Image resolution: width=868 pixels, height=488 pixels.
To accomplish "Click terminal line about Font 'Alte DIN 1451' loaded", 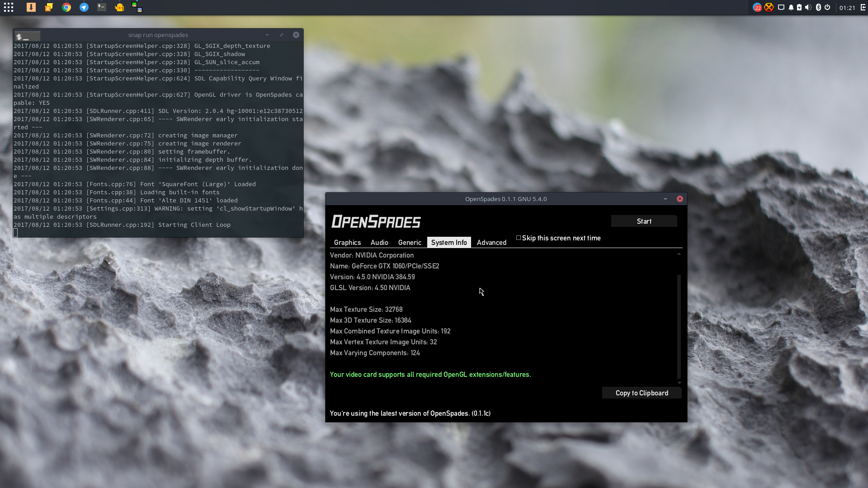I will tap(126, 200).
